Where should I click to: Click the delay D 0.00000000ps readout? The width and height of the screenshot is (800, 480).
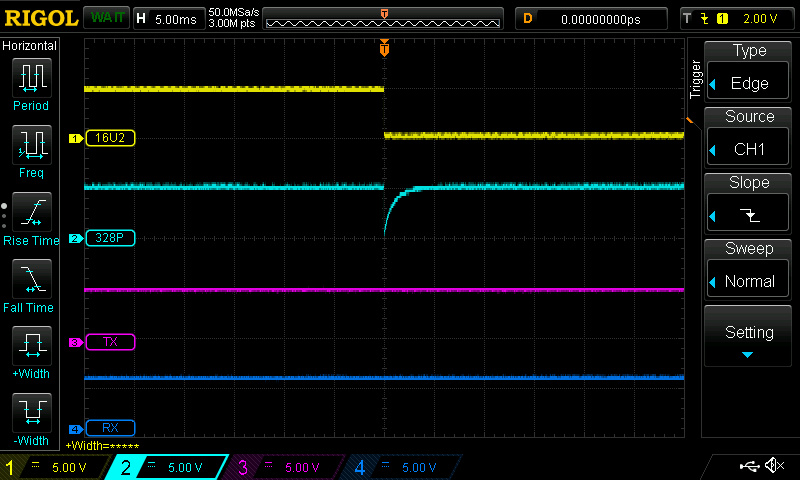pyautogui.click(x=591, y=19)
